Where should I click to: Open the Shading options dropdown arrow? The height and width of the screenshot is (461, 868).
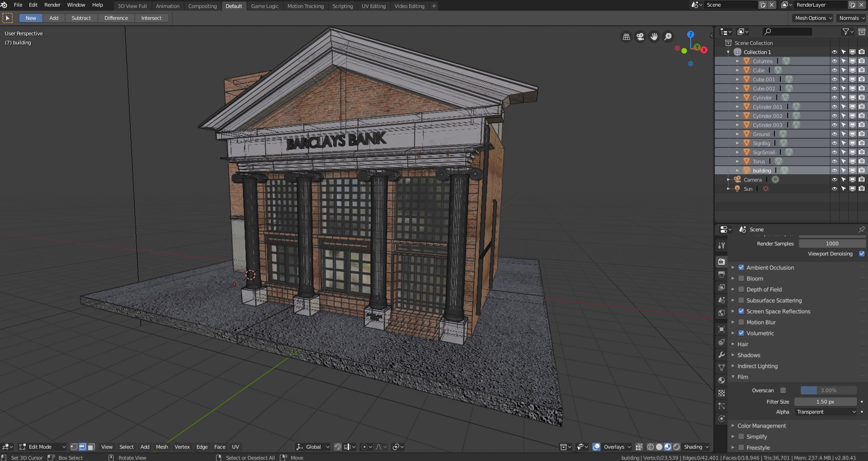click(707, 447)
